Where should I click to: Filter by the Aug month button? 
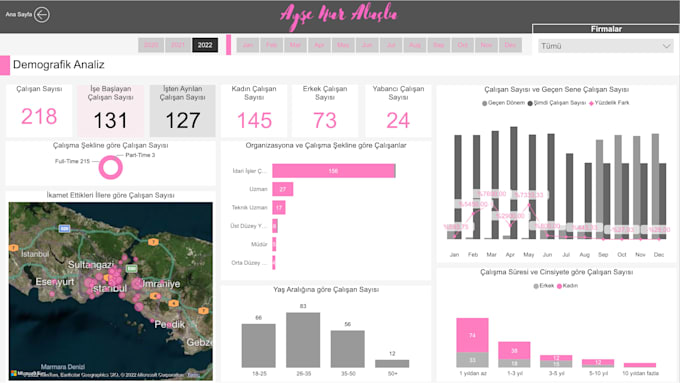pyautogui.click(x=415, y=45)
